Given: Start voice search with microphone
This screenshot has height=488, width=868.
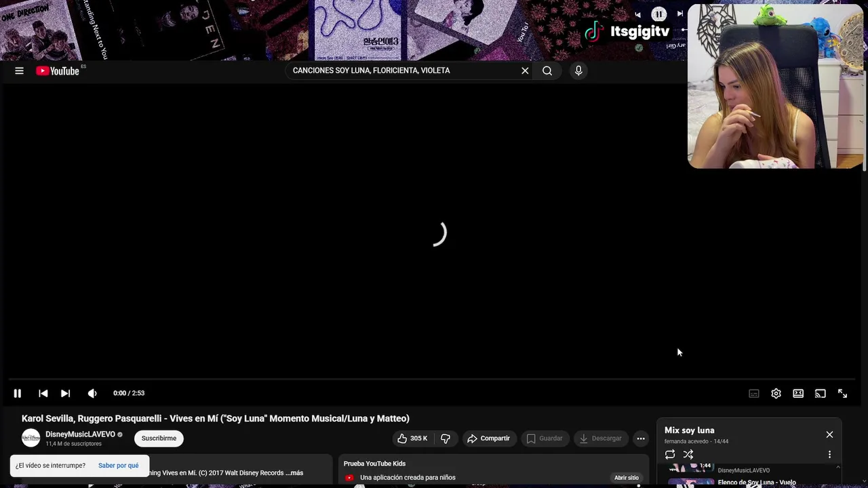Looking at the screenshot, I should pos(578,70).
